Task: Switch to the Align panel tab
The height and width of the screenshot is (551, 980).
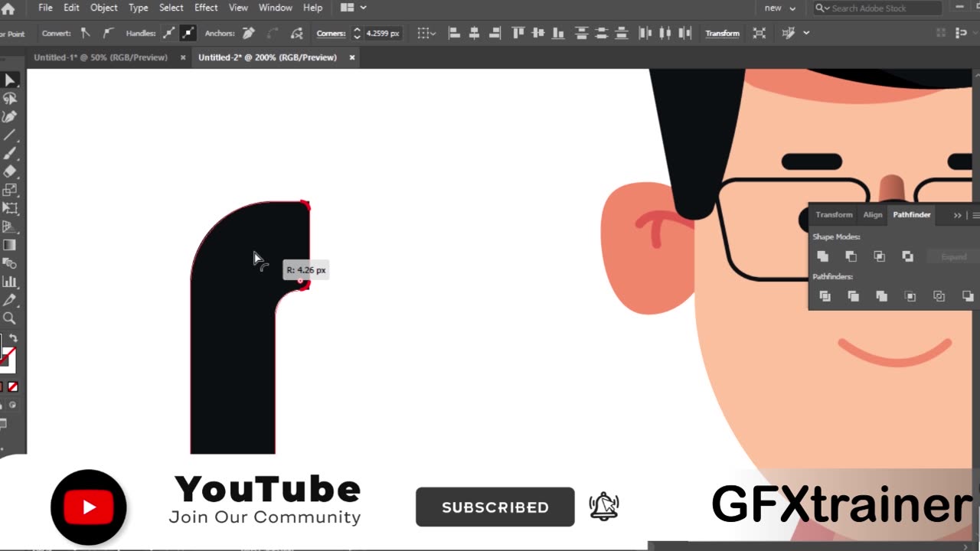Action: click(x=873, y=215)
